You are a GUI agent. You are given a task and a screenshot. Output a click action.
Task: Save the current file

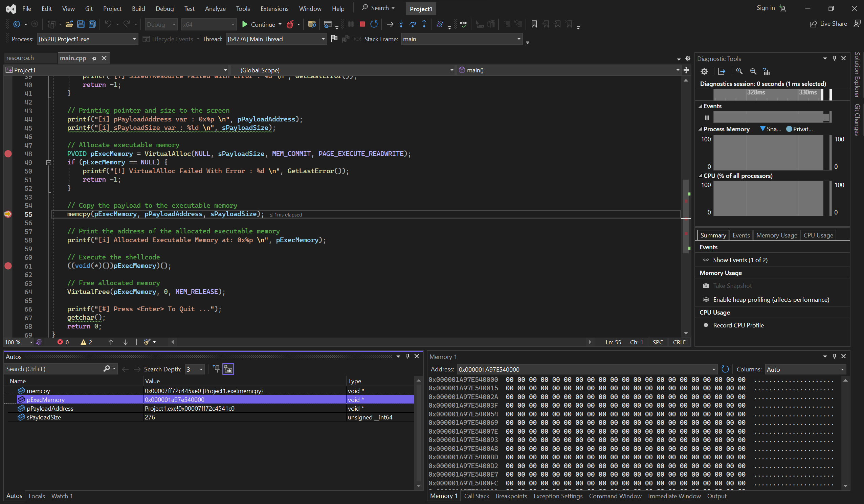81,24
